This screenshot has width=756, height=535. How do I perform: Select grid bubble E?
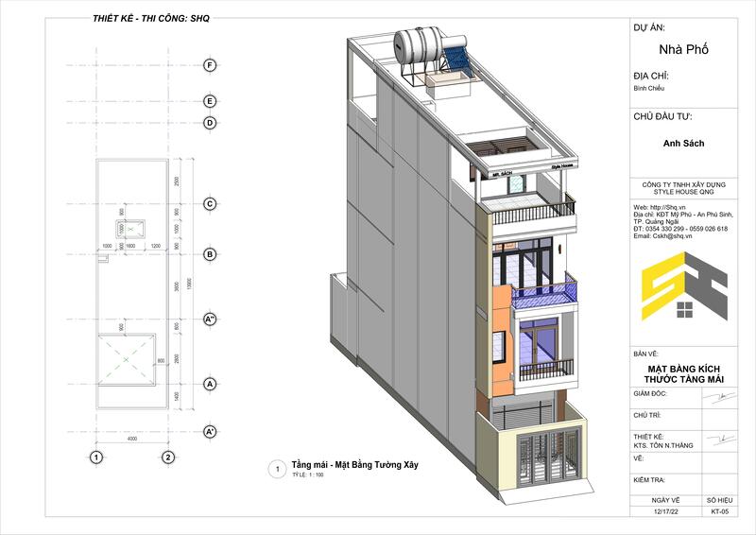tap(210, 101)
